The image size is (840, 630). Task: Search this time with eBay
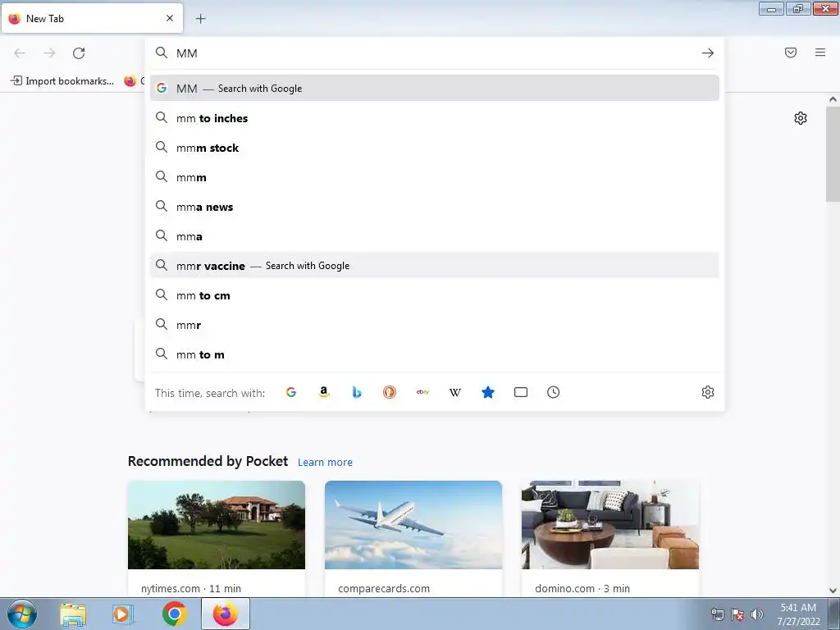coord(422,392)
